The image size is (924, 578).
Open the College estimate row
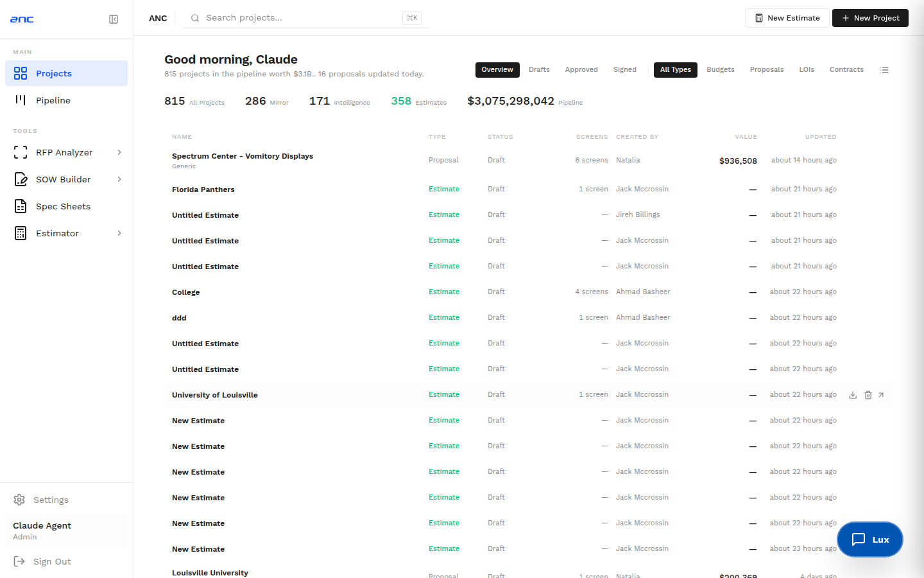click(528, 292)
